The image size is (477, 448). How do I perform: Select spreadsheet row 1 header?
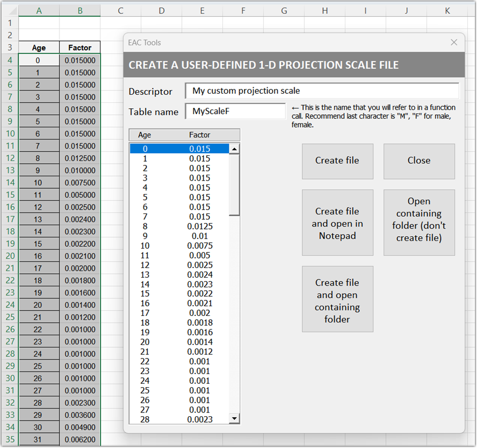pos(10,23)
